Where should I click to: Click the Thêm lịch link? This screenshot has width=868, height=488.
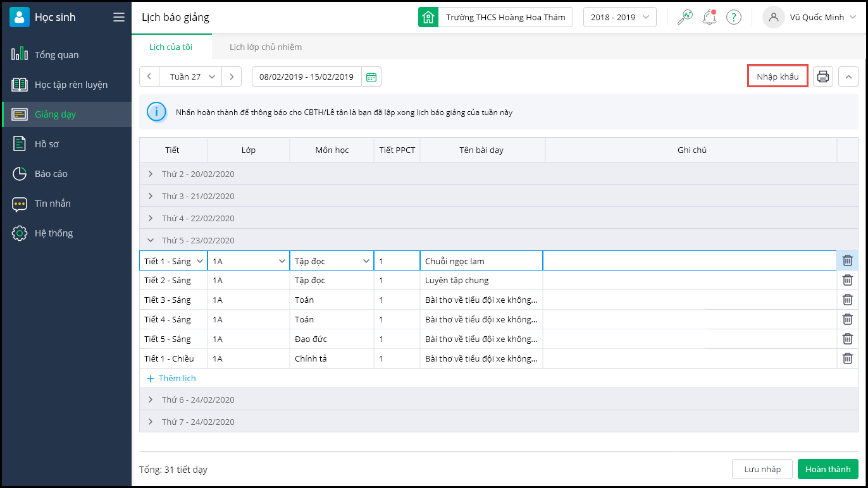(171, 378)
